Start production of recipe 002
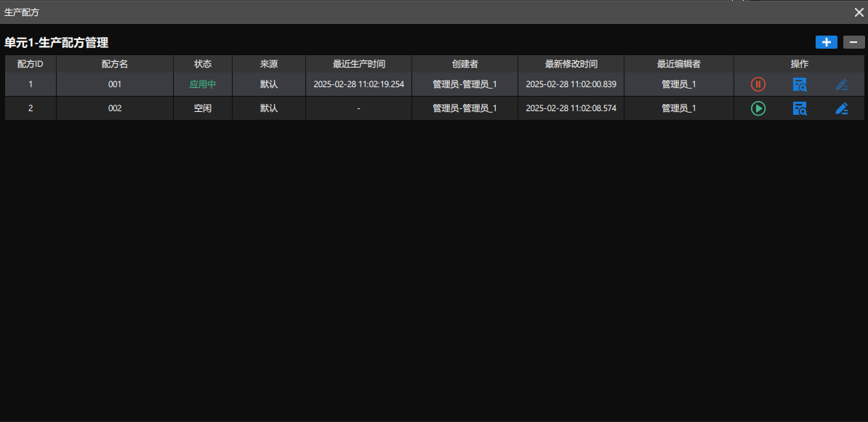The image size is (868, 422). 758,108
